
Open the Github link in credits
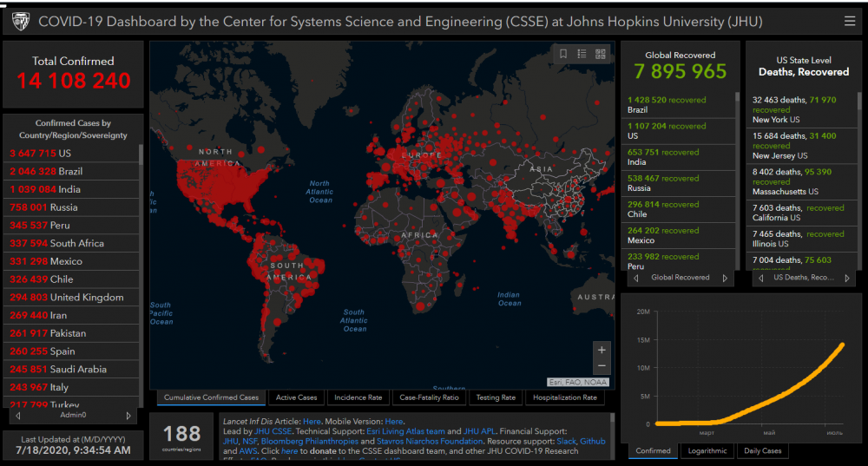[593, 442]
